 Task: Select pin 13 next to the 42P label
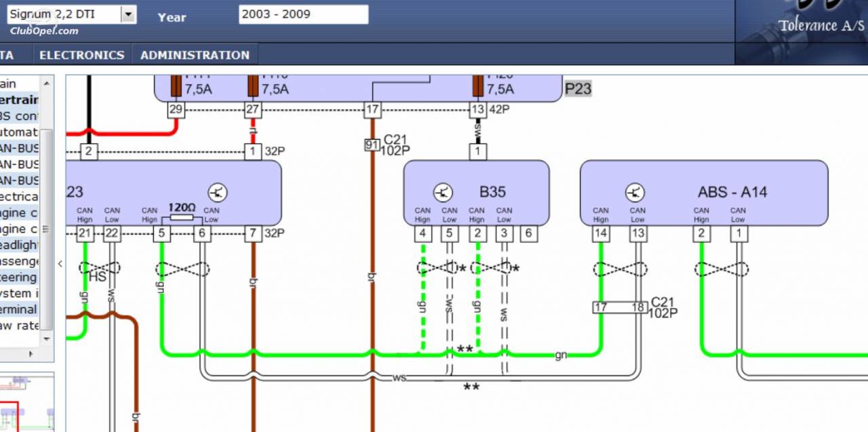[x=477, y=110]
